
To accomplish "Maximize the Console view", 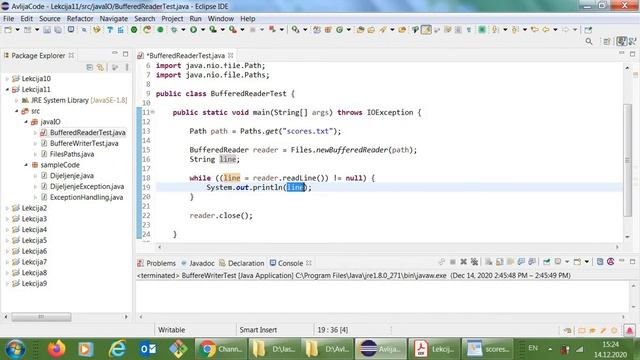I will (x=633, y=261).
